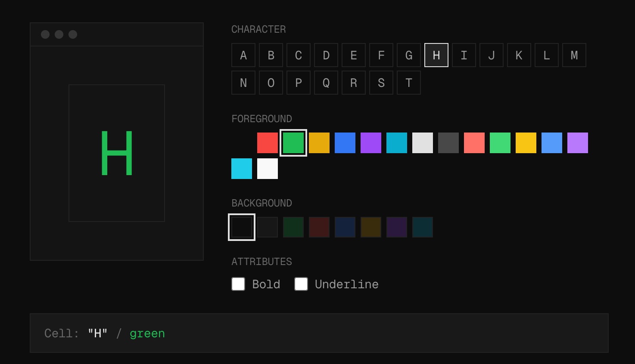Pick the bright cyan foreground swatch in second row
This screenshot has width=635, height=364.
point(242,169)
